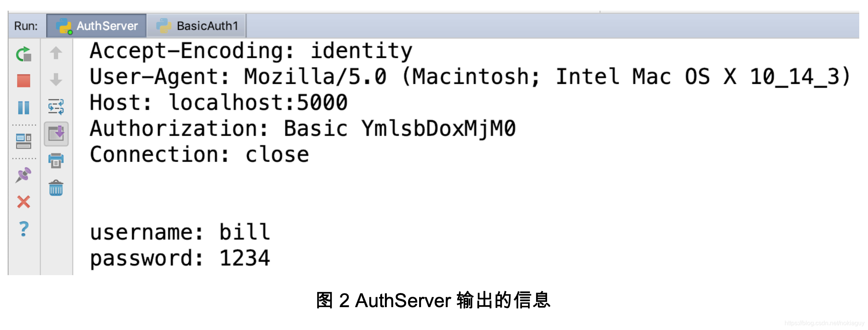This screenshot has height=330, width=868.
Task: Pause the console output stream
Action: (24, 108)
